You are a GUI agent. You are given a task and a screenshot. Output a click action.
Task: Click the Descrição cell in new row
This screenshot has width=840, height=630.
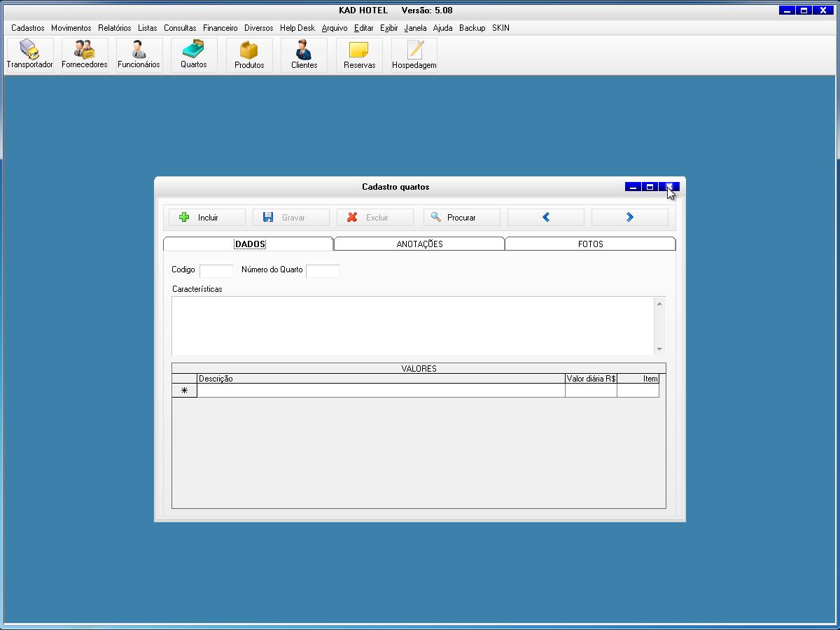pyautogui.click(x=381, y=391)
